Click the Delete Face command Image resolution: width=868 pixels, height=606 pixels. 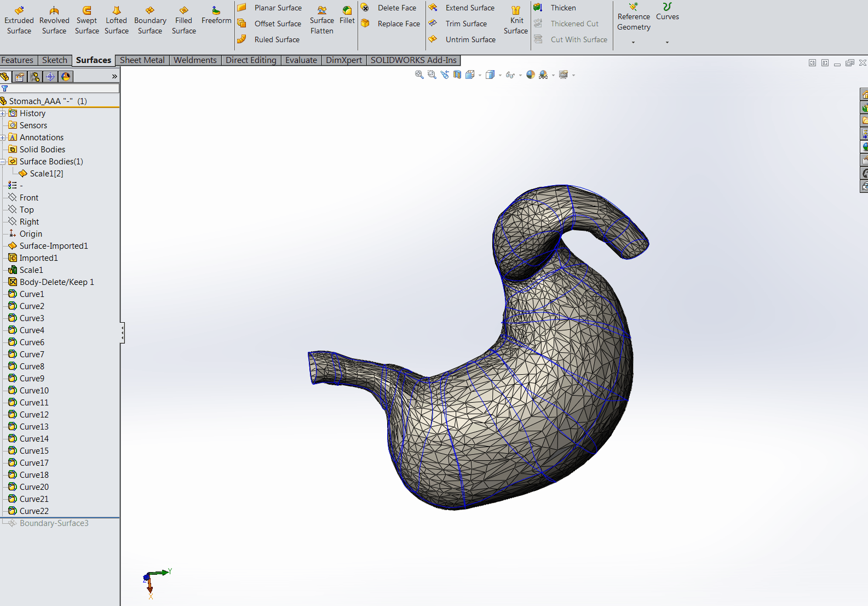coord(389,8)
